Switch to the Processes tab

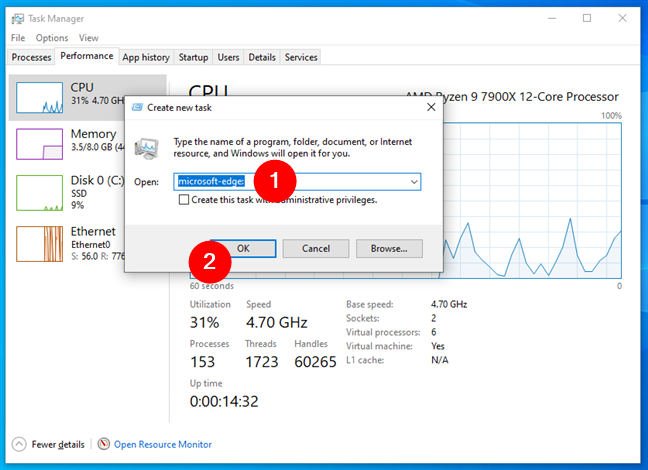[31, 57]
